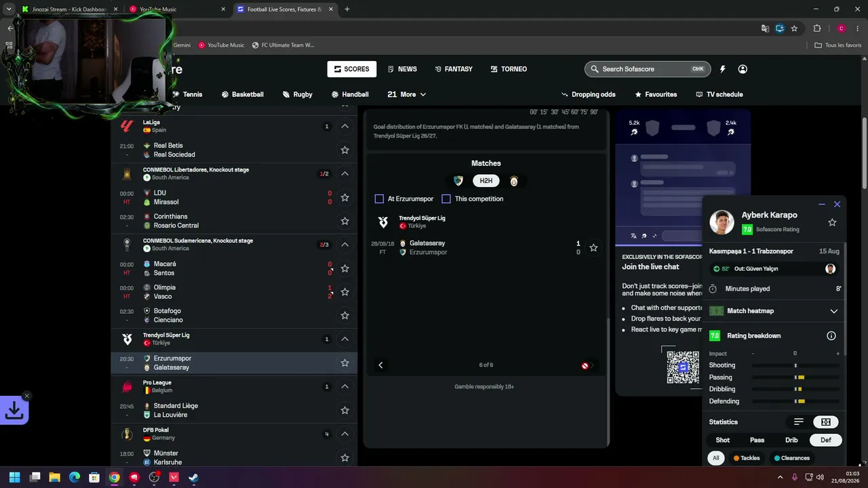Image resolution: width=868 pixels, height=488 pixels.
Task: Collapse CONMEBOL Sudamericana section
Action: click(344, 244)
